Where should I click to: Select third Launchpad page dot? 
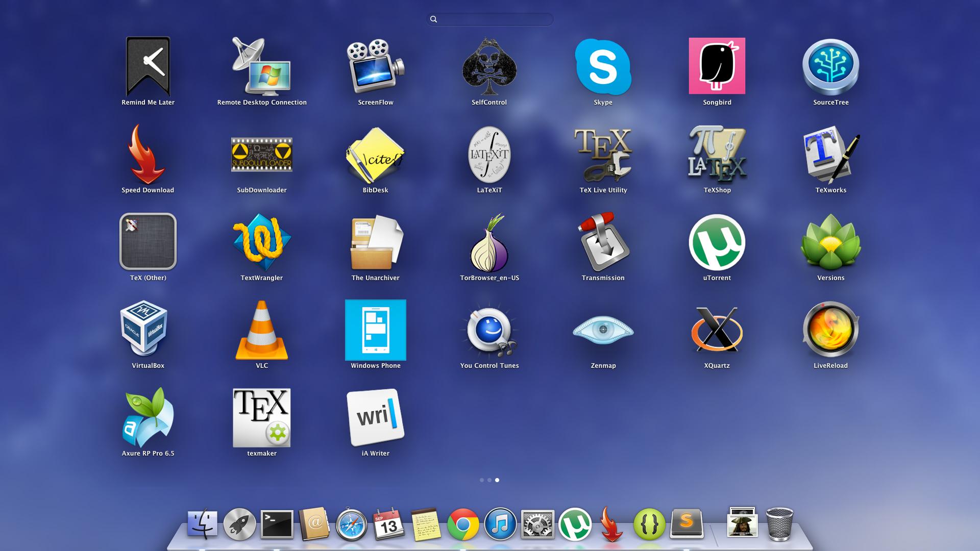[497, 480]
